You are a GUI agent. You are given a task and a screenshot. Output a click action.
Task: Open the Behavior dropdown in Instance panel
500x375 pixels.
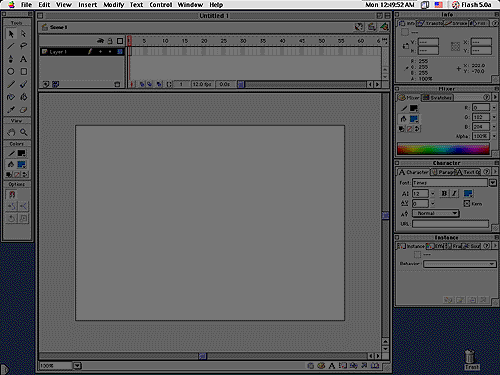(460, 264)
